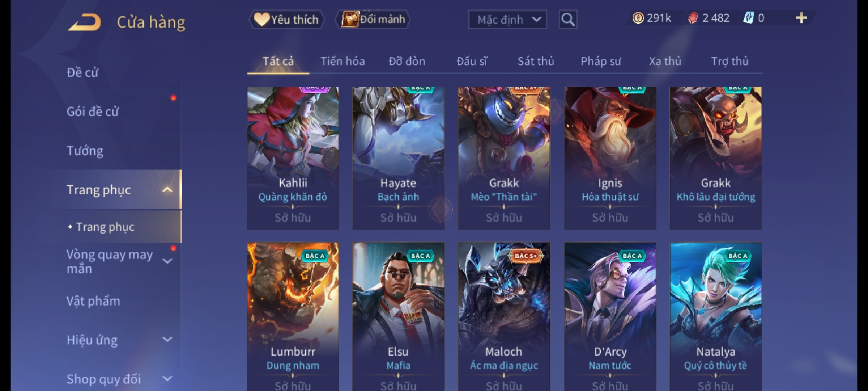The image size is (868, 391).
Task: Select Kahlii Quàng khăn đỏ skin card
Action: 293,158
